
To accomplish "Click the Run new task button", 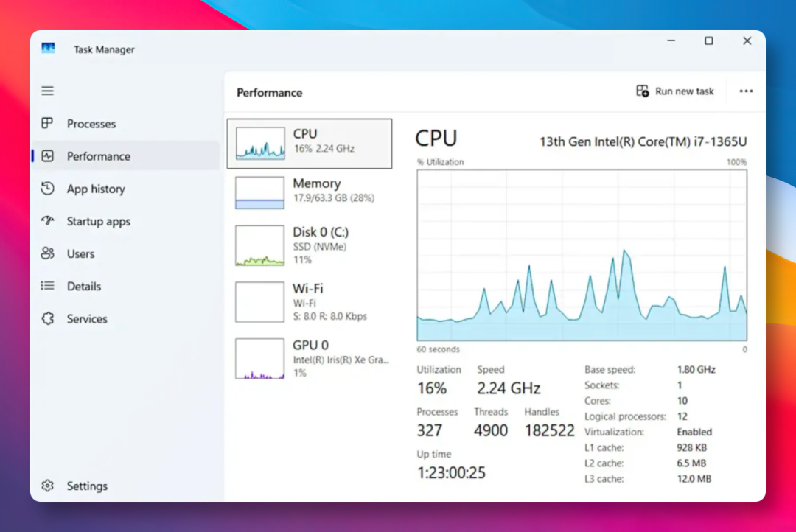I will 674,91.
